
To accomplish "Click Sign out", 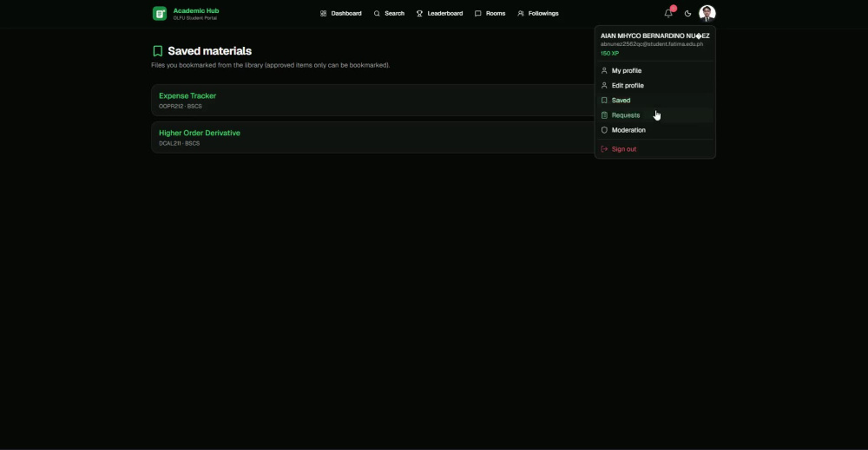I will 654,149.
